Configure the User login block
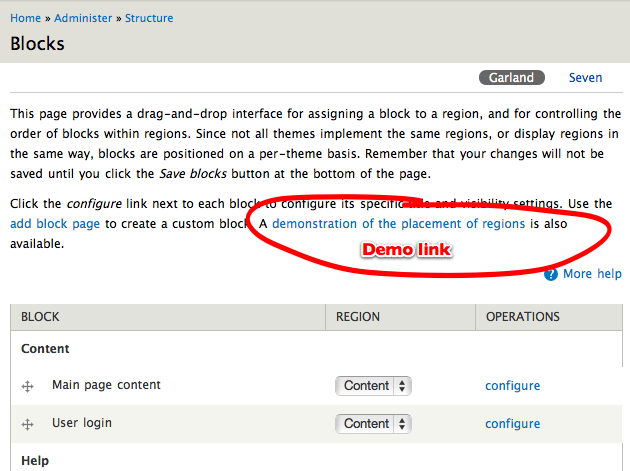Screen dimensions: 630x471 pyautogui.click(x=513, y=424)
